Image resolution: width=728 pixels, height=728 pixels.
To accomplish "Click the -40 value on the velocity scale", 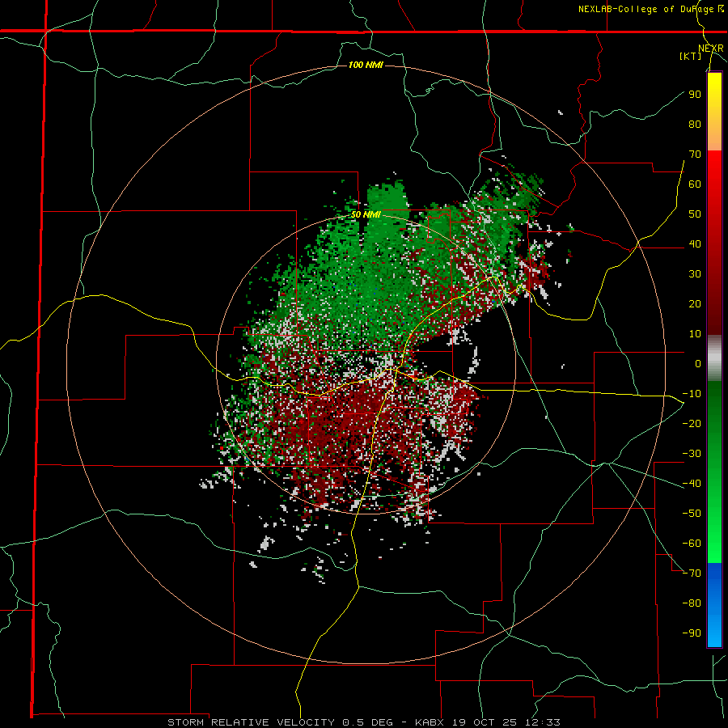I will click(x=692, y=484).
